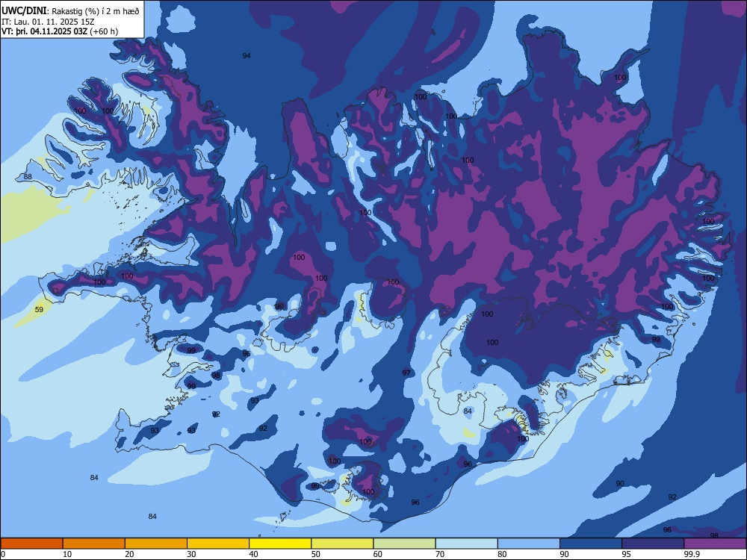Click the "UWC/DINI" model title
The image size is (747, 560).
click(x=24, y=11)
